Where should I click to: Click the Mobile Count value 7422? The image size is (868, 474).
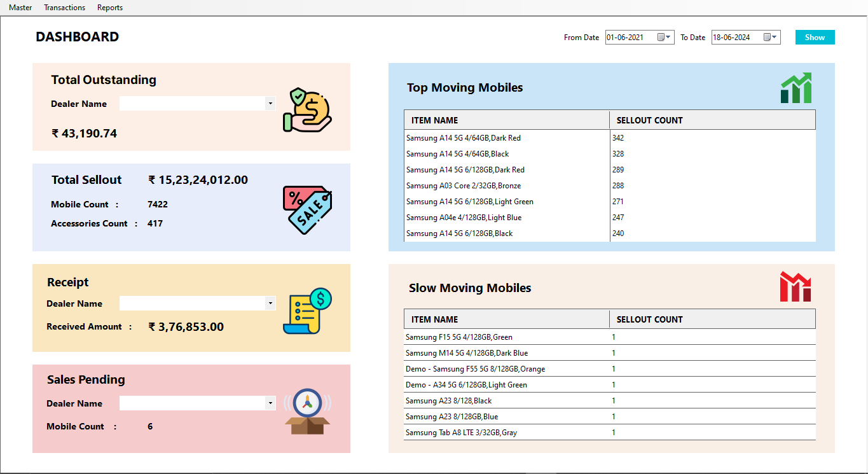pyautogui.click(x=158, y=204)
